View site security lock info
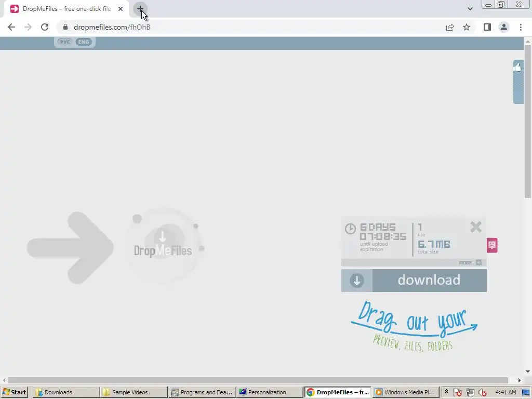 point(65,27)
